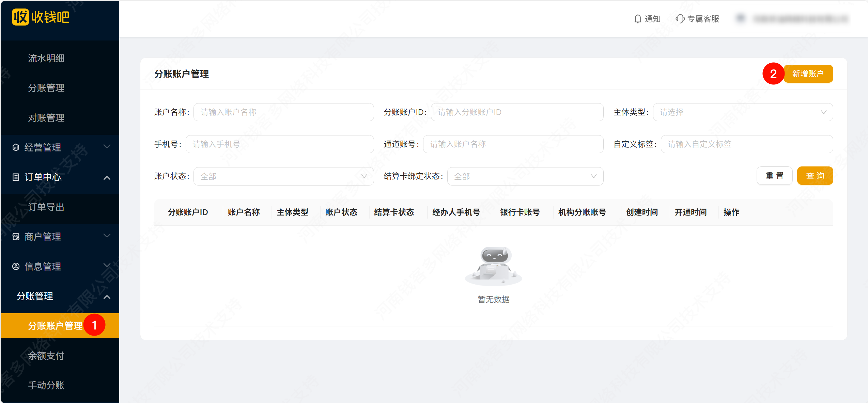Viewport: 868px width, 403px height.
Task: Collapse the 订单中心 menu chevron
Action: (x=107, y=178)
